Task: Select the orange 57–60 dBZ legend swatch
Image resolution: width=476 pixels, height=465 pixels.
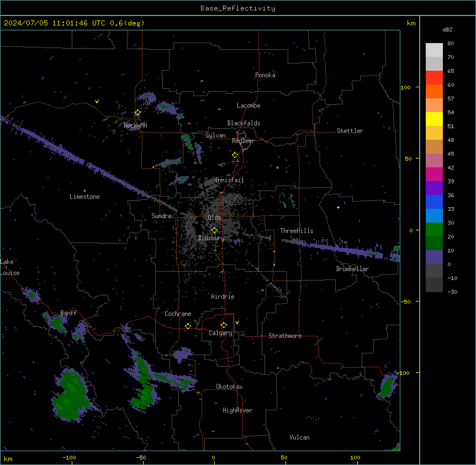Action: 434,91
